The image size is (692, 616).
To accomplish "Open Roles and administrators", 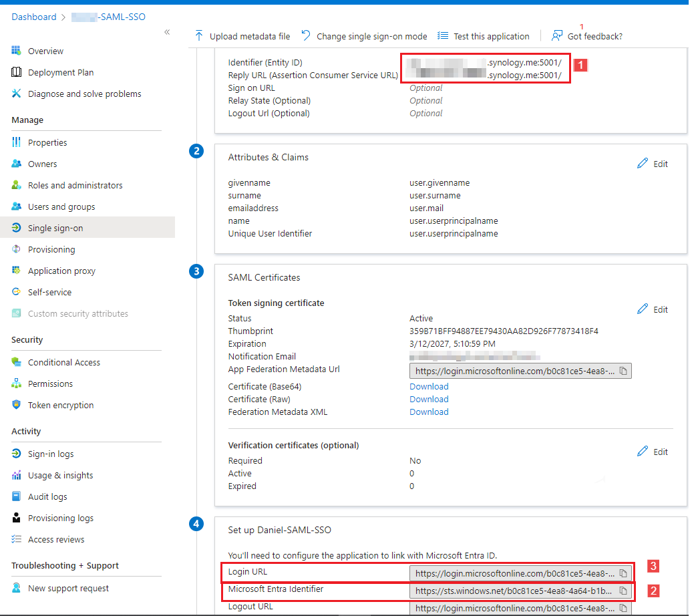I will [x=75, y=186].
